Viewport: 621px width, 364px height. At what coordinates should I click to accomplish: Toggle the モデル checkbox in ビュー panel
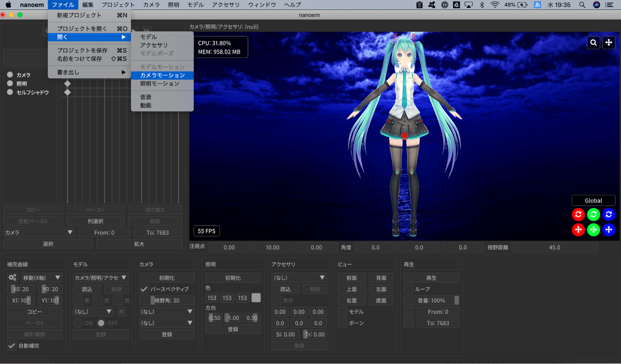tap(342, 312)
